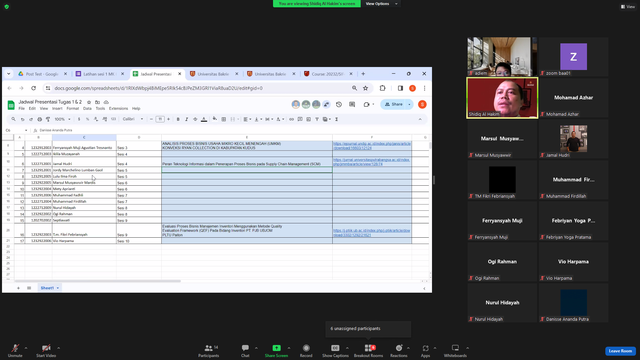Open the Zoom Chat panel
This screenshot has width=640, height=360.
(x=245, y=350)
